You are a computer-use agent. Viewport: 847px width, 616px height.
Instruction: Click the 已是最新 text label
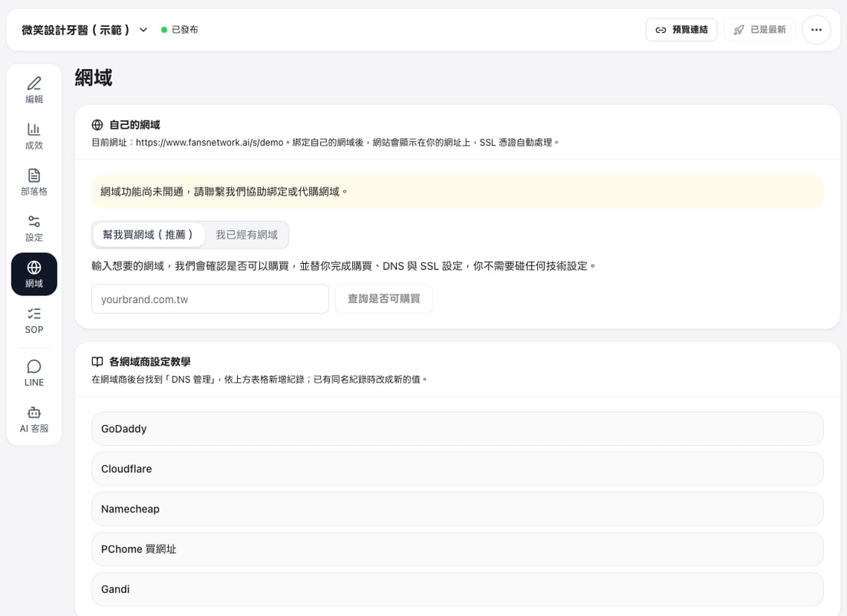(768, 30)
